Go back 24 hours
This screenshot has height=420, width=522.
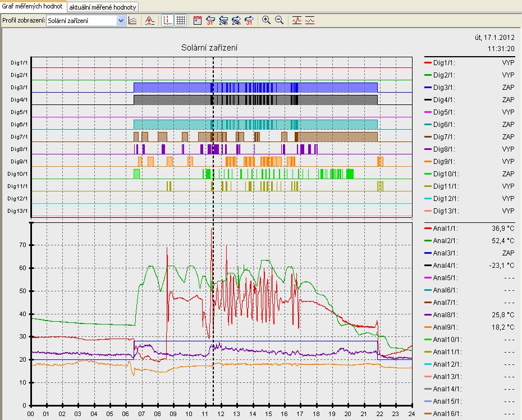tap(223, 21)
